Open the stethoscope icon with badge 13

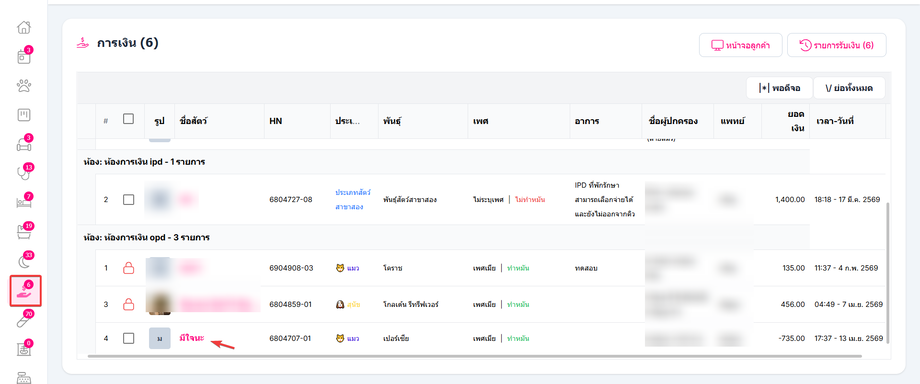point(23,173)
